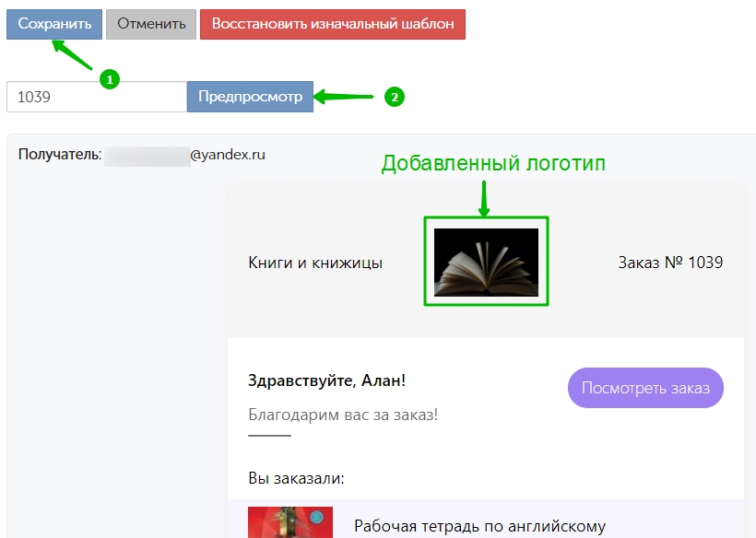Screen dimensions: 756x538
Task: Click Восстановить изначальный шаблон red button
Action: [333, 24]
